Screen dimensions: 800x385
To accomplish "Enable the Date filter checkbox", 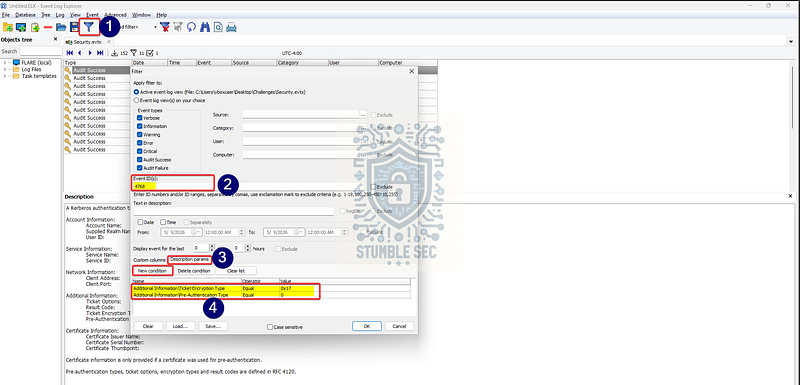I will (x=140, y=222).
